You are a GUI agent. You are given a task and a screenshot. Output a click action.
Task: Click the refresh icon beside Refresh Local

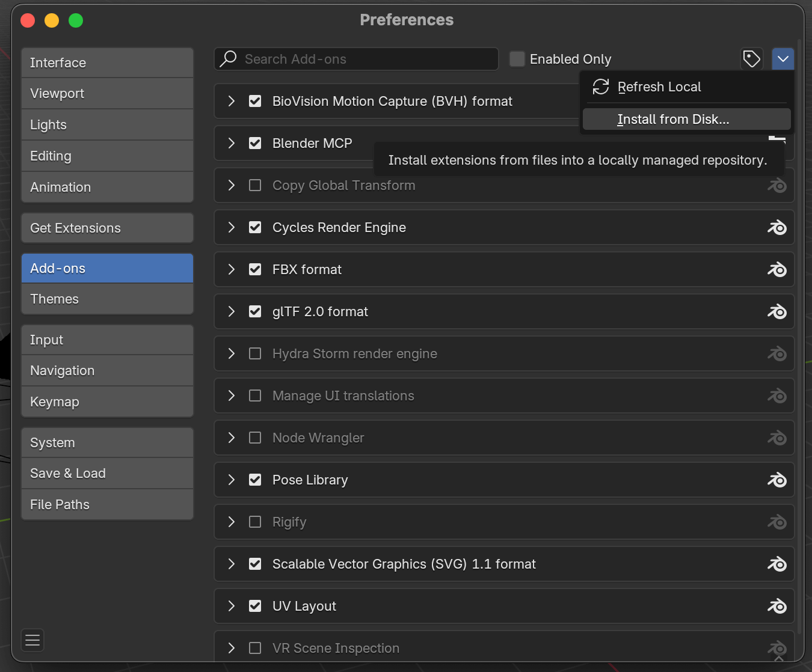(x=600, y=87)
